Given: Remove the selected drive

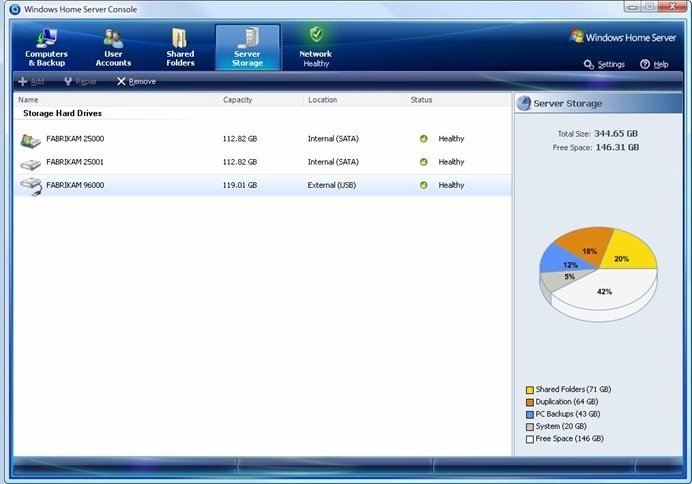Looking at the screenshot, I should (x=136, y=82).
